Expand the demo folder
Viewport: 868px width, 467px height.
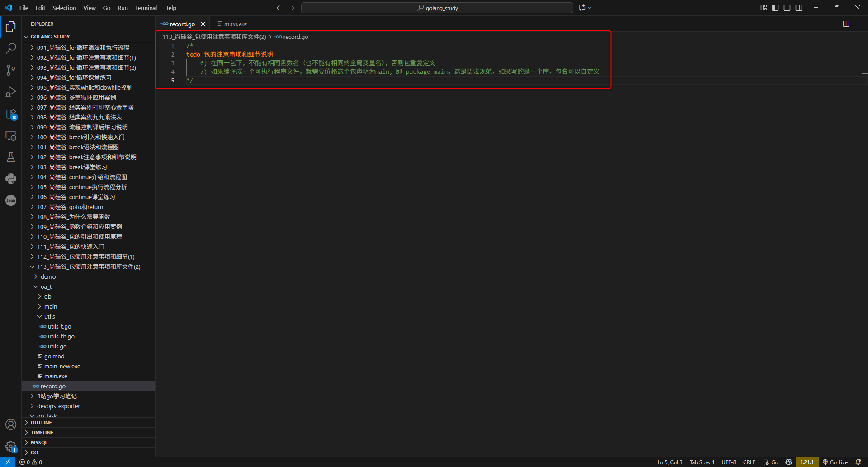point(88,276)
